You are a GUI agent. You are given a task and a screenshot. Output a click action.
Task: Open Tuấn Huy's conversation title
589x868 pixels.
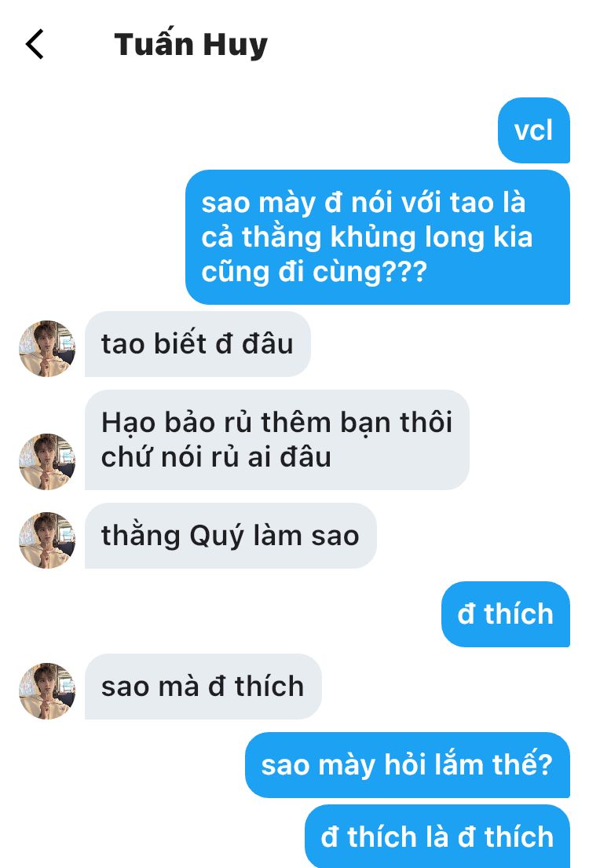coord(190,44)
